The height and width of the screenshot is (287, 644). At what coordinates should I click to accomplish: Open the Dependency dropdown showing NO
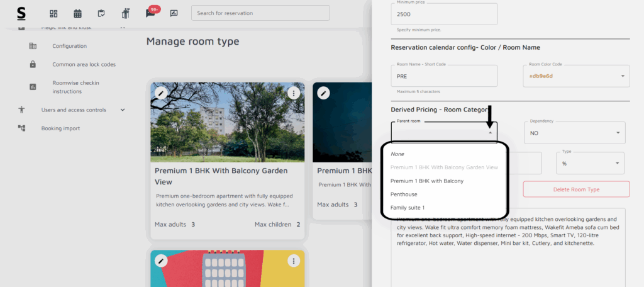click(575, 133)
